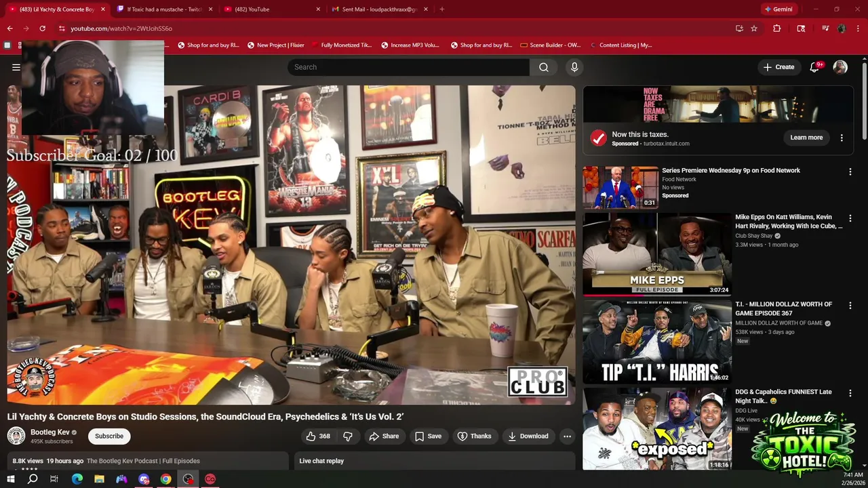Viewport: 868px width, 488px height.
Task: Play TIP T.I. Harris episode thumbnail
Action: click(x=656, y=342)
